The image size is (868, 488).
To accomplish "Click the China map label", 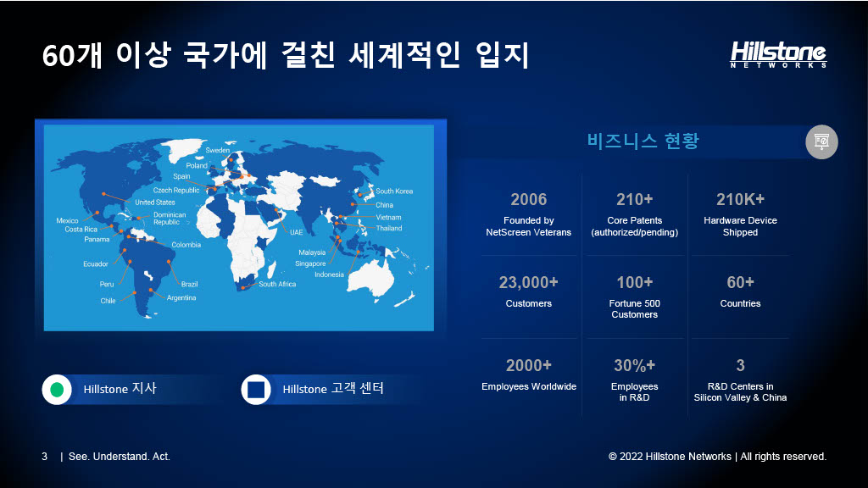I will coord(384,205).
